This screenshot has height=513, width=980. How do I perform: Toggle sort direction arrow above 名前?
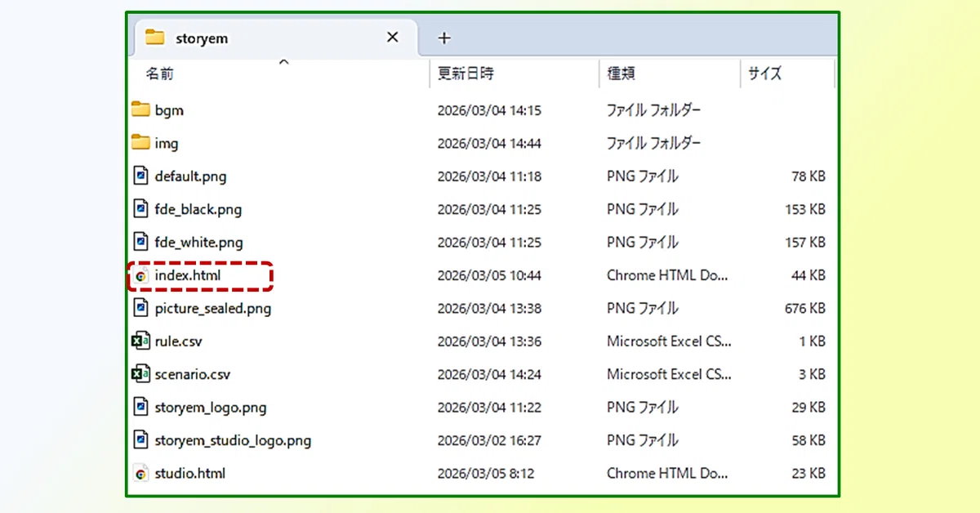coord(283,61)
